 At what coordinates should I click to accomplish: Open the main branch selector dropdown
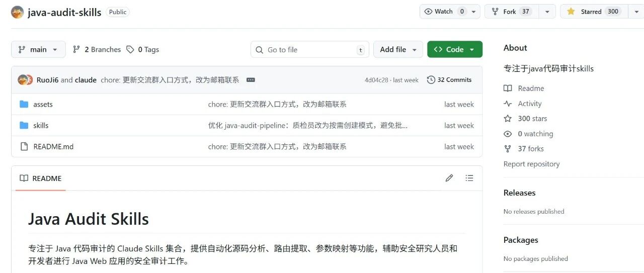(x=38, y=49)
